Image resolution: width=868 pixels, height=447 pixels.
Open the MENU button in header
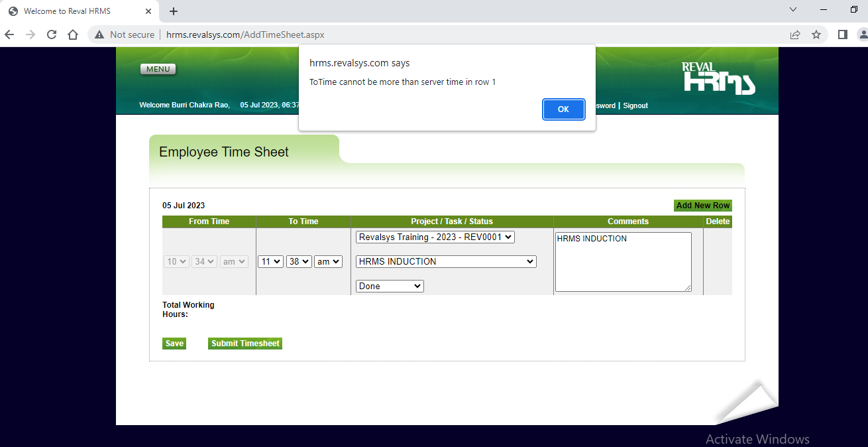click(158, 69)
